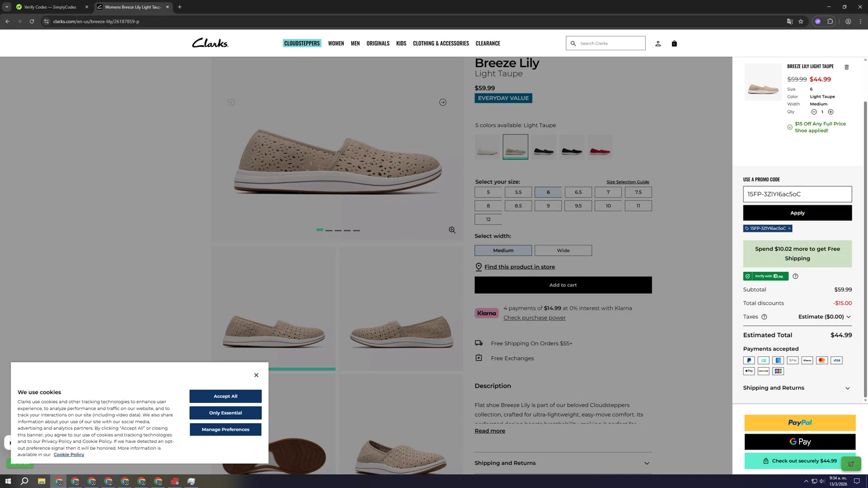Switch to Verify Codes SimplyCodes tab
The height and width of the screenshot is (488, 868).
(x=50, y=7)
